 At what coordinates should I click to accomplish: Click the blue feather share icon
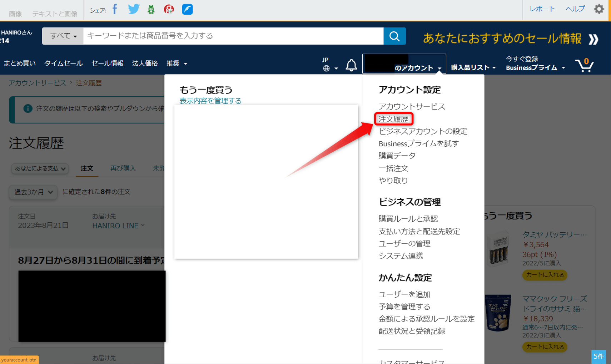point(187,9)
